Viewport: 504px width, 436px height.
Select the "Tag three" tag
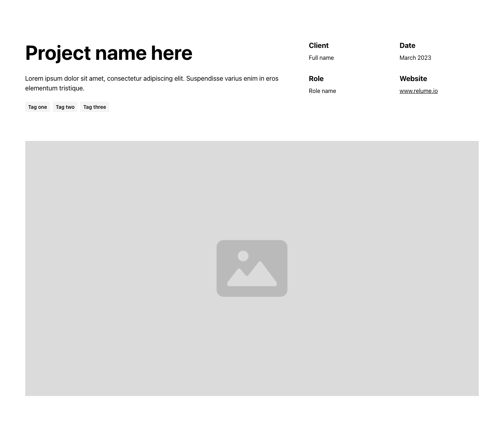[x=95, y=107]
